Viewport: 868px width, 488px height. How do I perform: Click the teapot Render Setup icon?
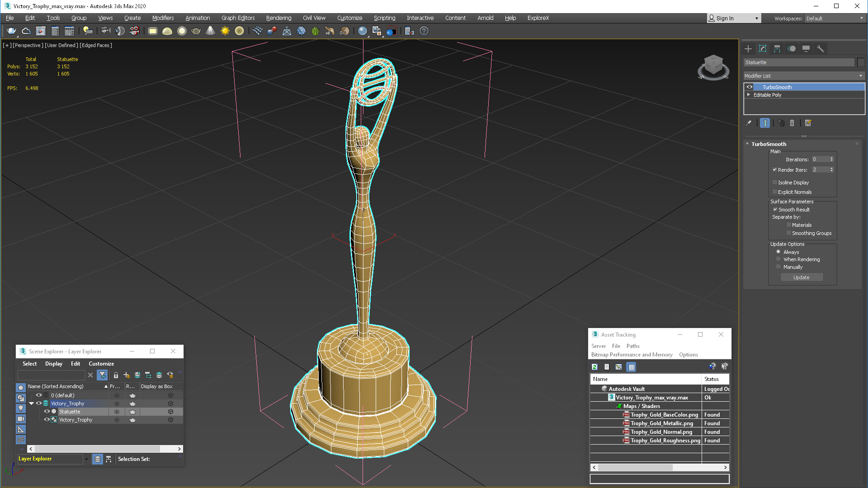(x=11, y=31)
